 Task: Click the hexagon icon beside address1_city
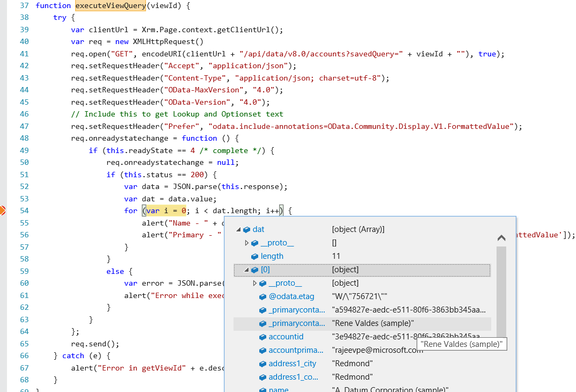[x=262, y=364]
